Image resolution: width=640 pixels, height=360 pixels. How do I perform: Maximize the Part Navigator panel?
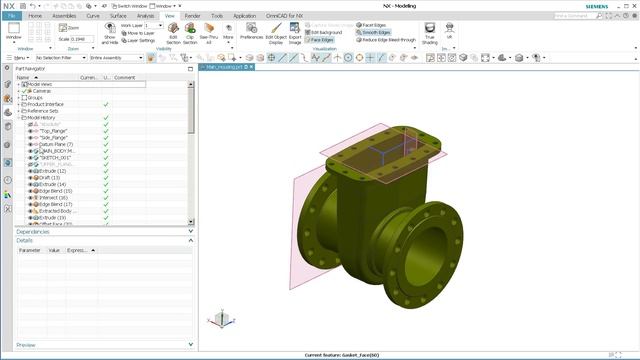[190, 69]
